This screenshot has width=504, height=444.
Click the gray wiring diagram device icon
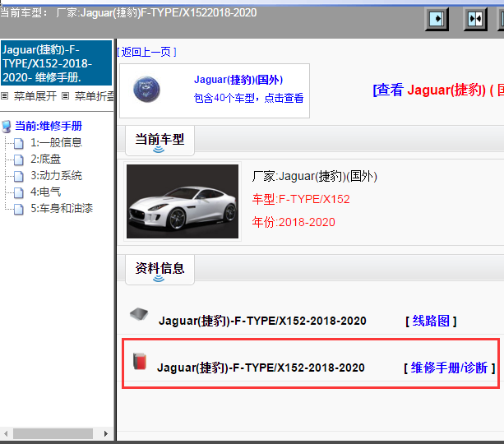pos(139,315)
